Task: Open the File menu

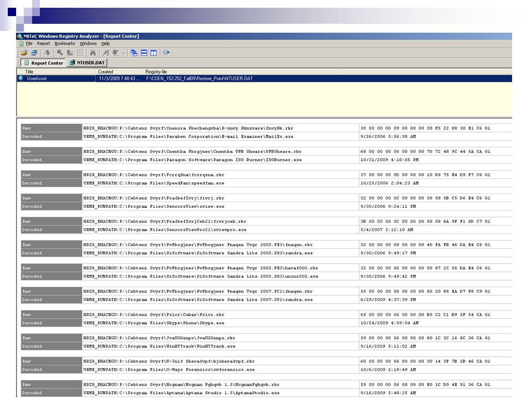Action: [x=29, y=44]
